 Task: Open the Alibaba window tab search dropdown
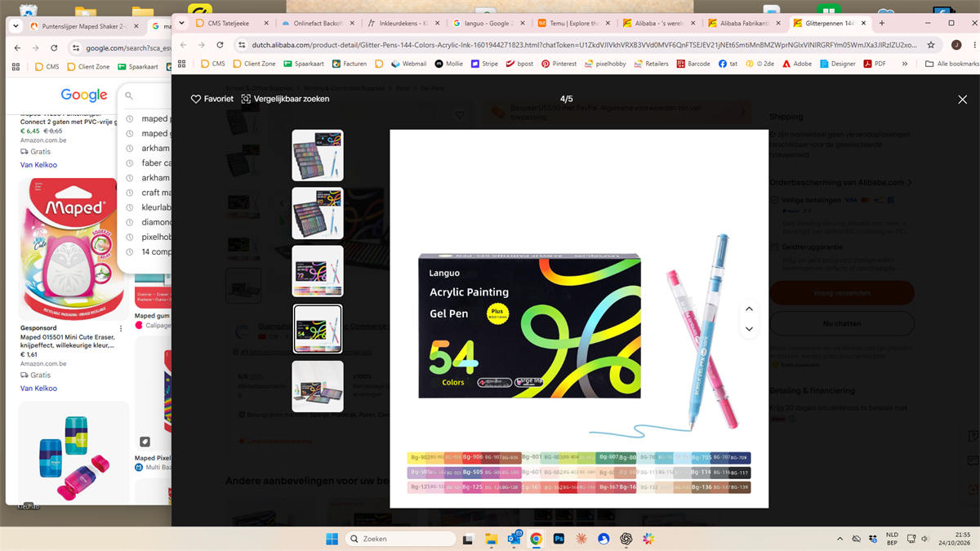[x=180, y=23]
